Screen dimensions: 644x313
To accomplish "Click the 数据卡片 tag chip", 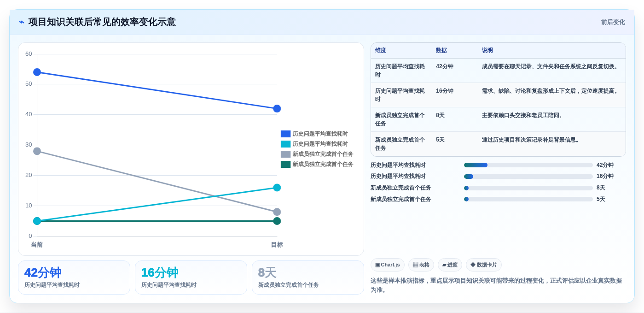I will [x=483, y=265].
